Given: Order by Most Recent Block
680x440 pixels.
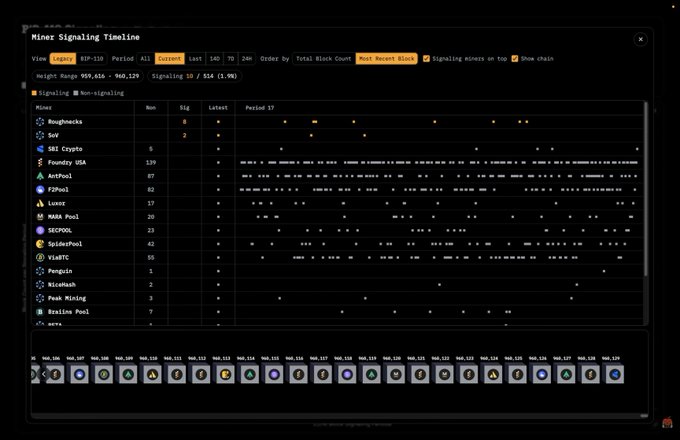Looking at the screenshot, I should (x=387, y=59).
